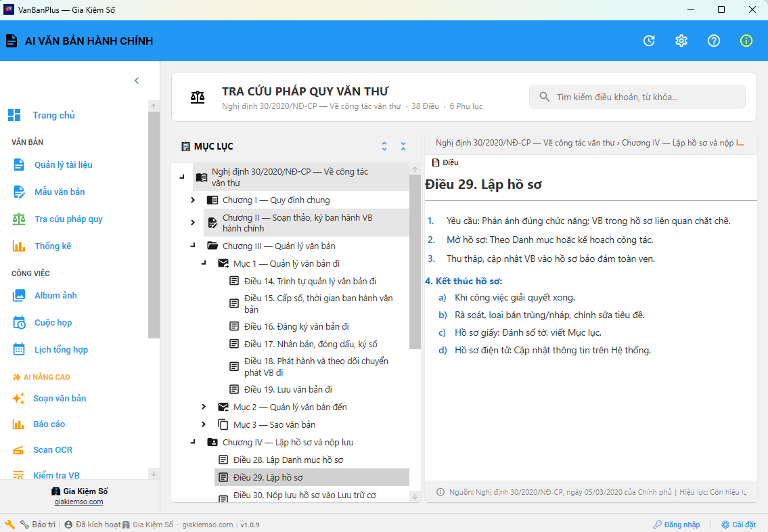Screen dimensions: 768x532
Task: Click the help question mark icon
Action: pos(714,41)
